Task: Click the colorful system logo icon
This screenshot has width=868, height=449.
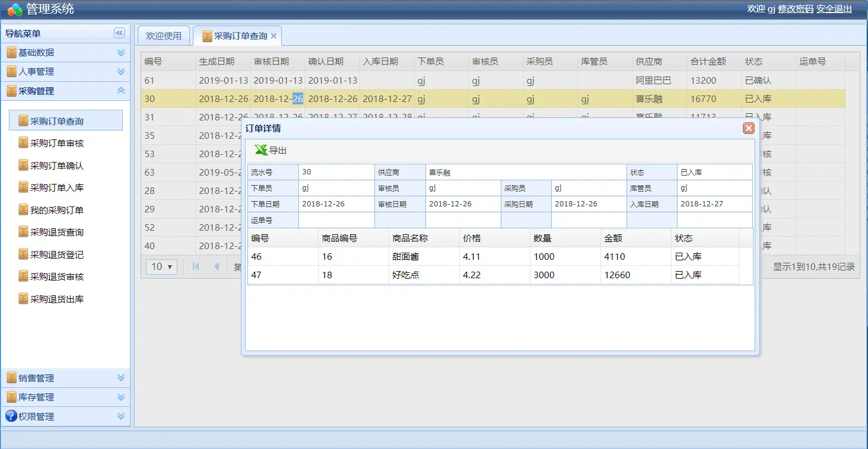Action: tap(14, 9)
